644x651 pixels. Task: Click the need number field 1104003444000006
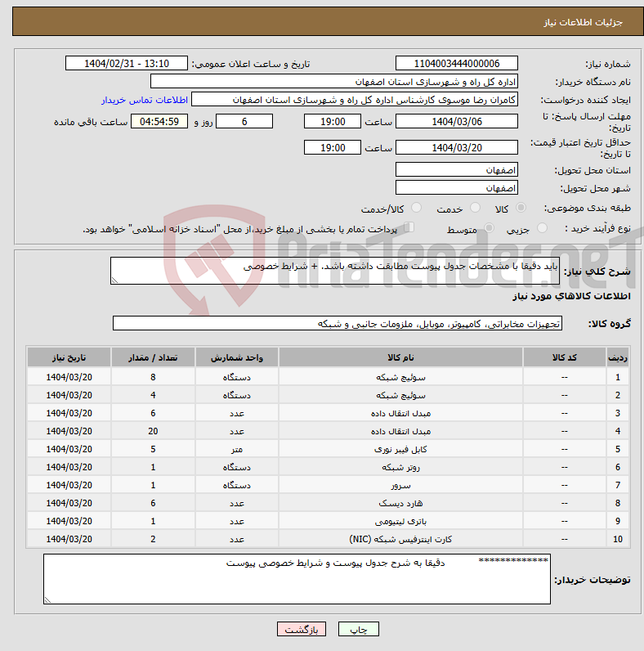click(x=457, y=64)
